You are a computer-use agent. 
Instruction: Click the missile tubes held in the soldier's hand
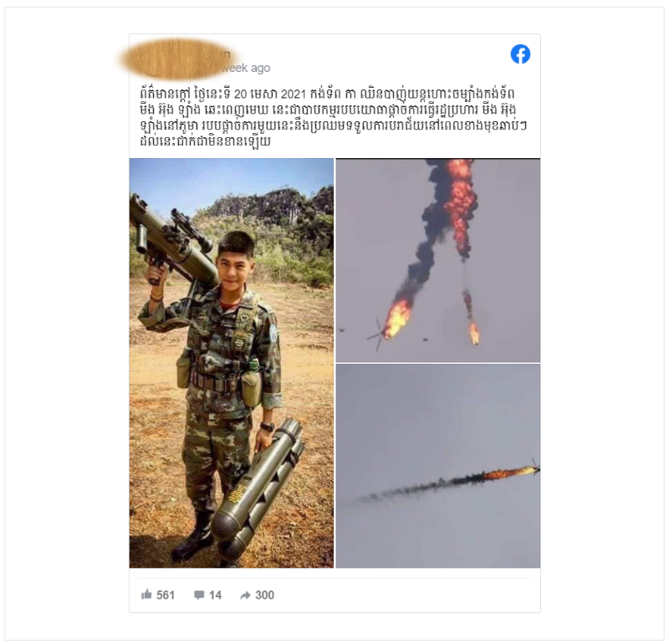(x=258, y=488)
